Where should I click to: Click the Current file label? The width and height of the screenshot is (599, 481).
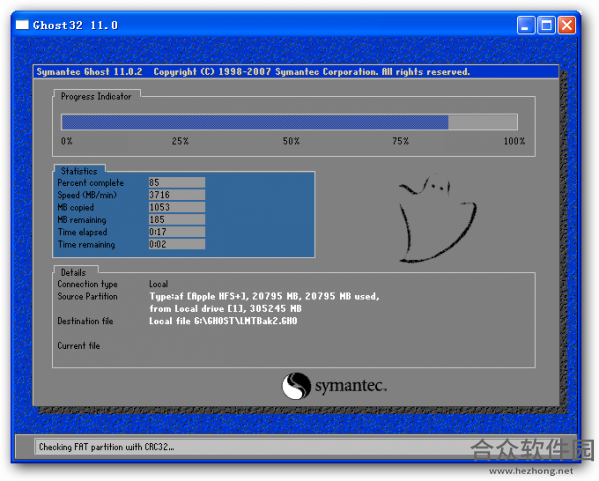pyautogui.click(x=79, y=346)
